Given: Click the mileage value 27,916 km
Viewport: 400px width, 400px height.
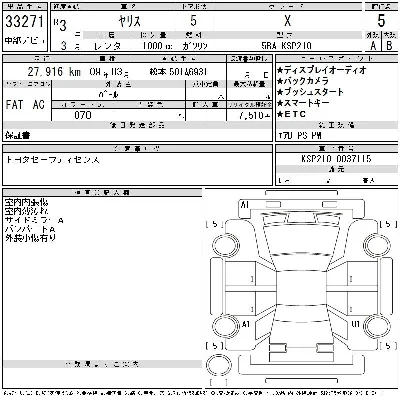Looking at the screenshot, I should [54, 72].
